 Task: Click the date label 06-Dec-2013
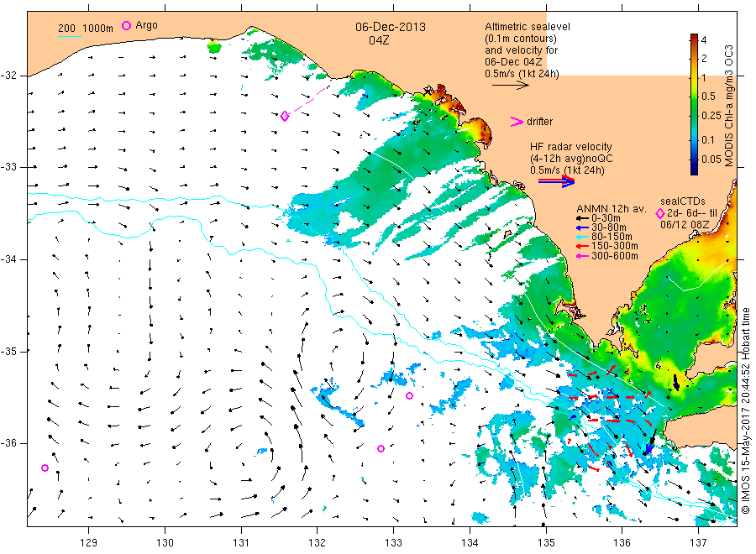pyautogui.click(x=391, y=27)
